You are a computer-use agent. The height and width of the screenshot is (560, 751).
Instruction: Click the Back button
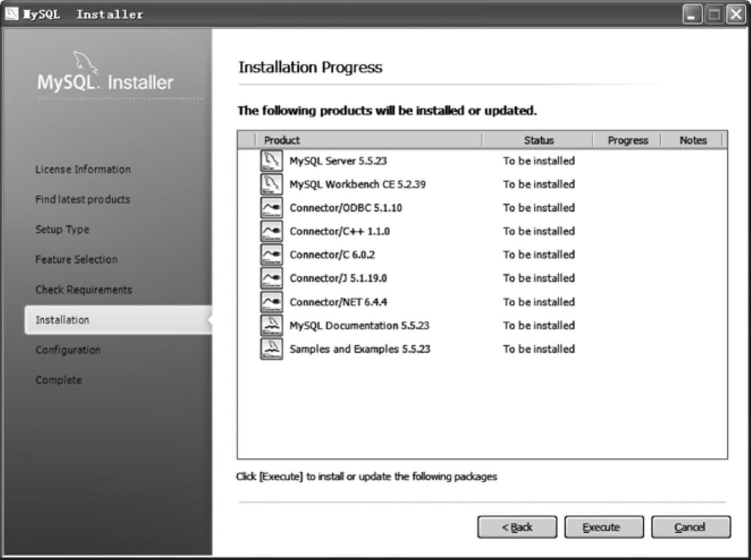[x=517, y=527]
